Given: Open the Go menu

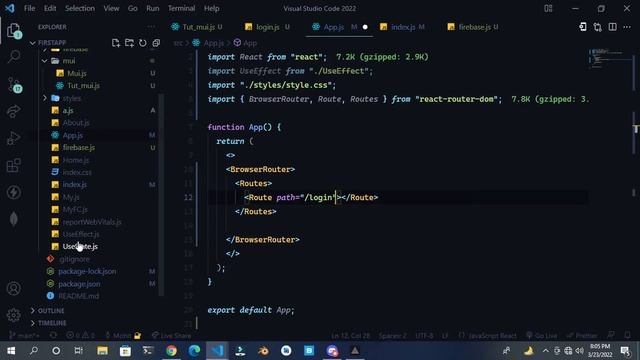Looking at the screenshot, I should tap(133, 8).
